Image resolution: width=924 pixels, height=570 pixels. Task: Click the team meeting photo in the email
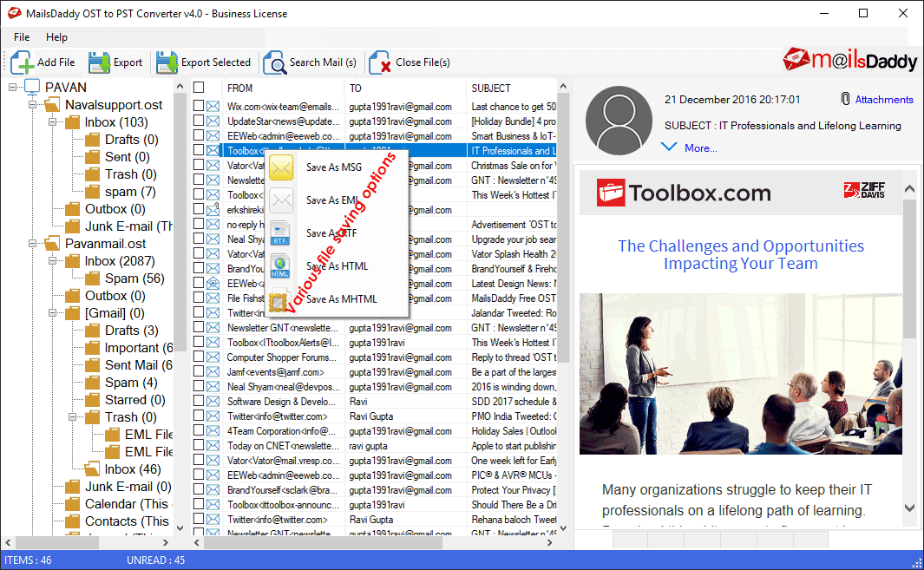741,374
